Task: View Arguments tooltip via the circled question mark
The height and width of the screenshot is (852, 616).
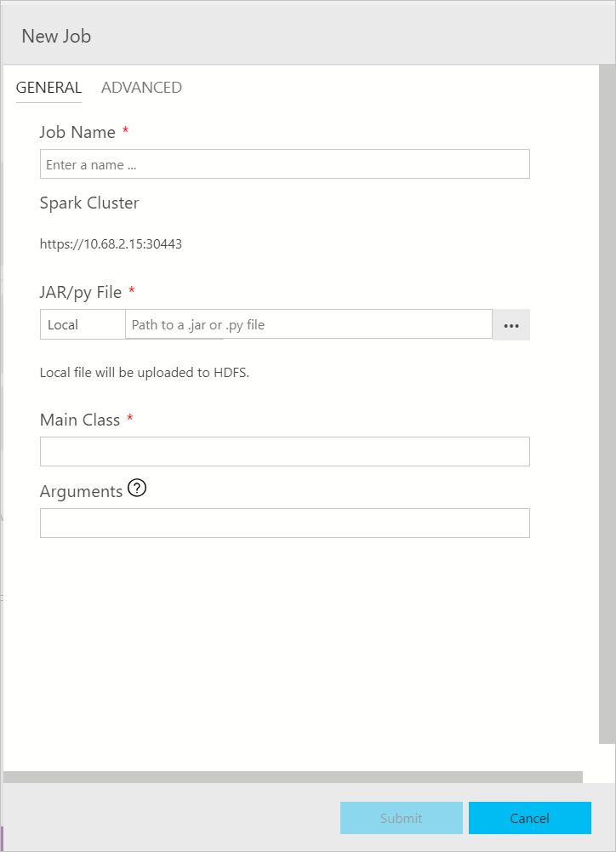Action: pos(136,488)
